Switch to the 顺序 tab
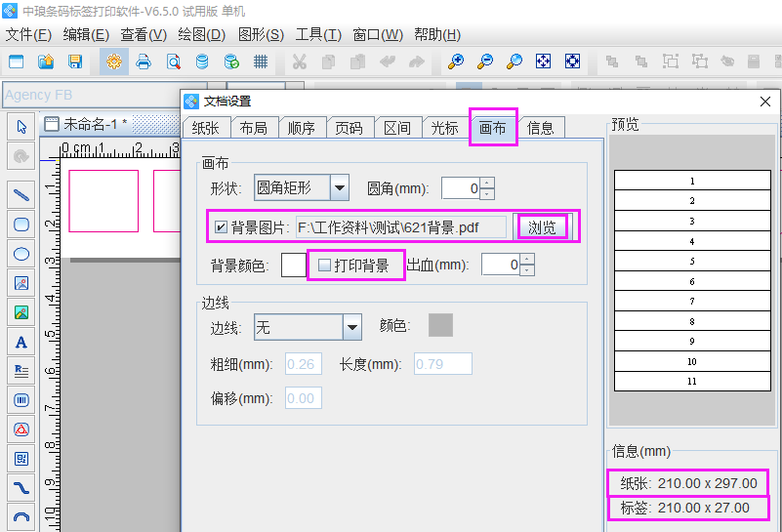Image resolution: width=782 pixels, height=532 pixels. point(302,128)
